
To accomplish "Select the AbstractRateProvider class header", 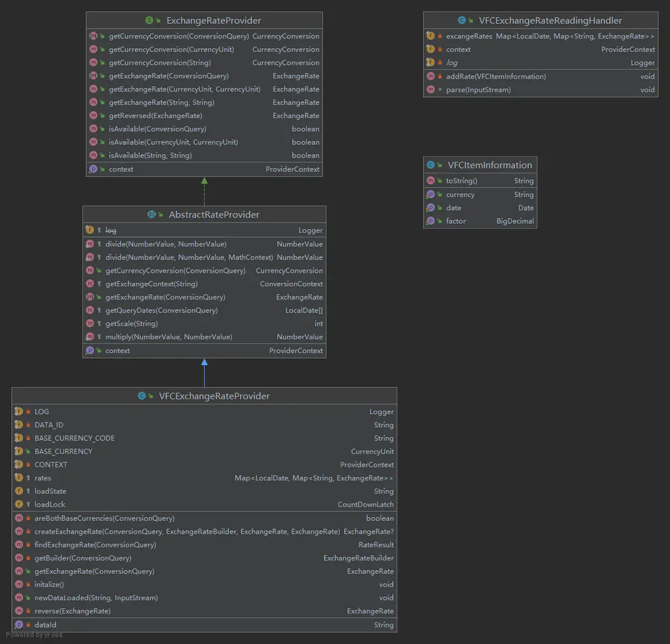I will point(204,215).
